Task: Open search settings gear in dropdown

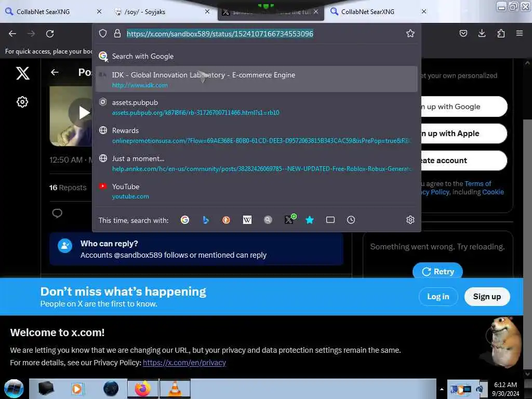Action: coord(410,220)
